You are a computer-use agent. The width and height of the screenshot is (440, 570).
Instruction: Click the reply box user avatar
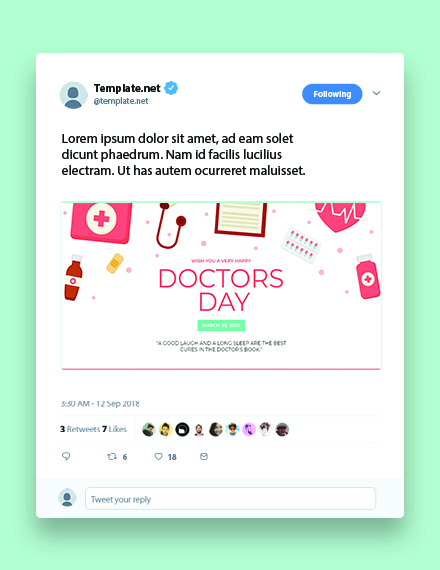click(x=67, y=498)
